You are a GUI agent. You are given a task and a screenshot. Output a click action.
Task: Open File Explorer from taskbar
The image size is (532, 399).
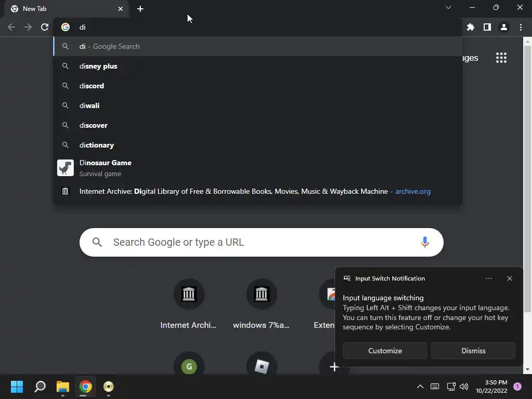(x=63, y=387)
